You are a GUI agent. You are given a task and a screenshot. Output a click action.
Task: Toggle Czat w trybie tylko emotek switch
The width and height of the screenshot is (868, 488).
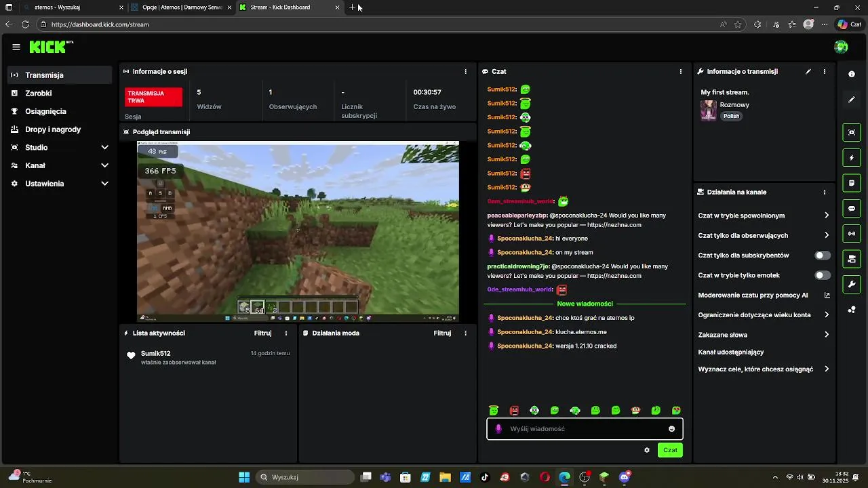click(823, 275)
